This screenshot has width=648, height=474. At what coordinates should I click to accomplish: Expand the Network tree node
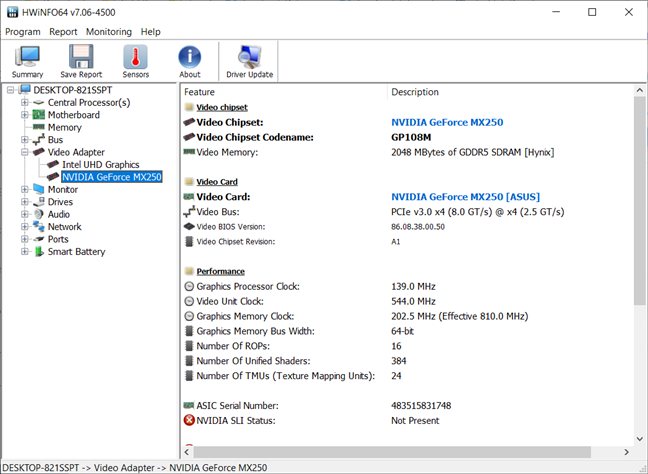(25, 226)
